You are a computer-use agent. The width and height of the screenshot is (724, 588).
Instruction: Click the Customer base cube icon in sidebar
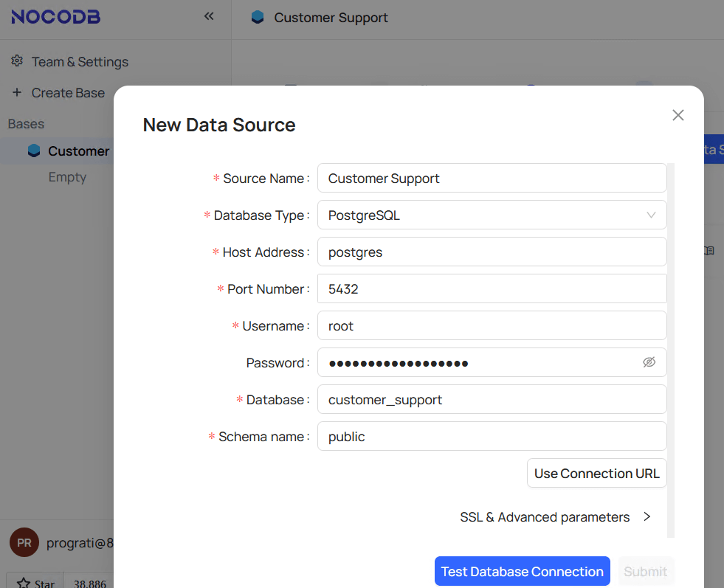[33, 151]
